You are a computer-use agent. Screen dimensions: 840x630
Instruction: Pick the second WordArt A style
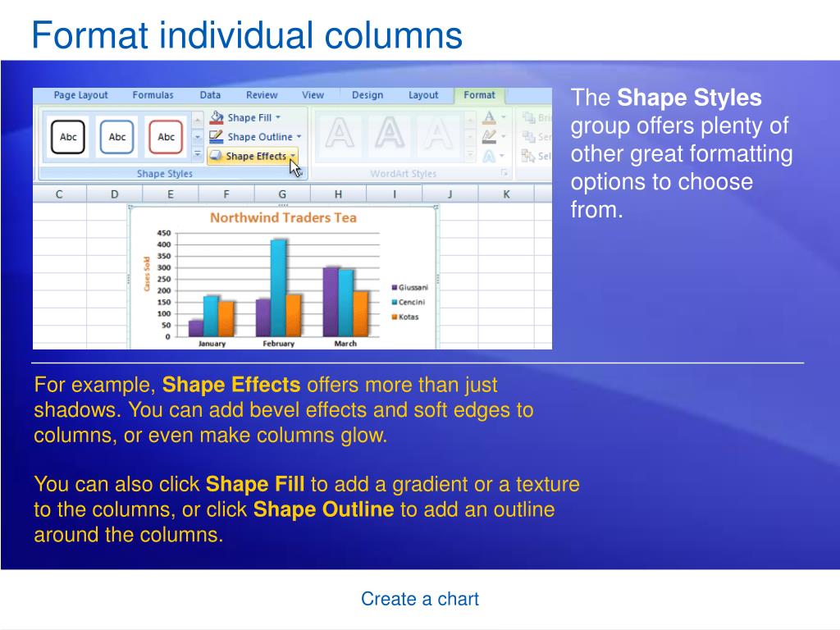pyautogui.click(x=389, y=134)
